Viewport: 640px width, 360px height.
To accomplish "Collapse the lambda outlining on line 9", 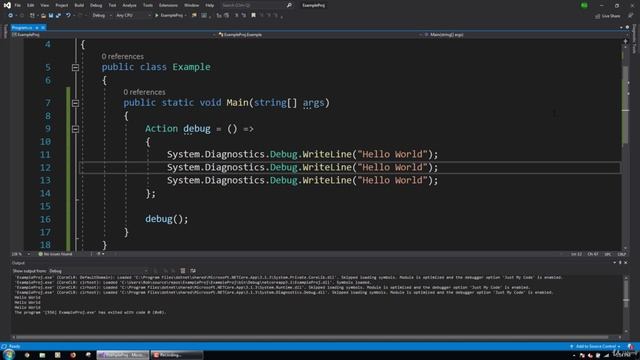I will [76, 129].
